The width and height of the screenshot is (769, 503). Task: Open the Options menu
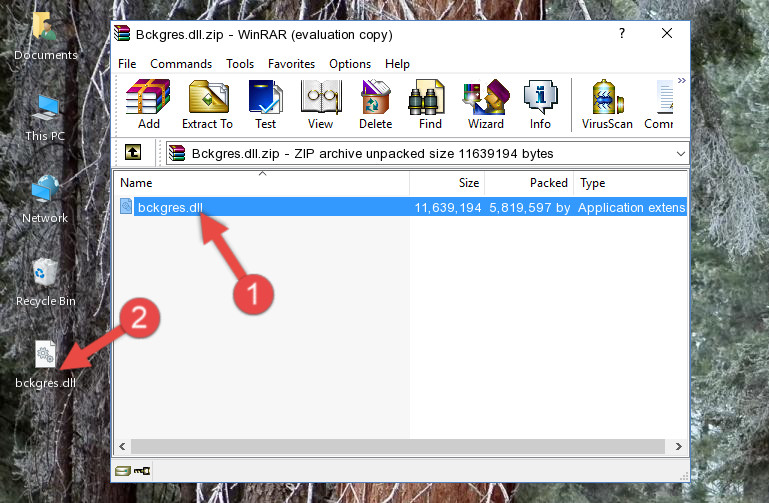point(350,64)
